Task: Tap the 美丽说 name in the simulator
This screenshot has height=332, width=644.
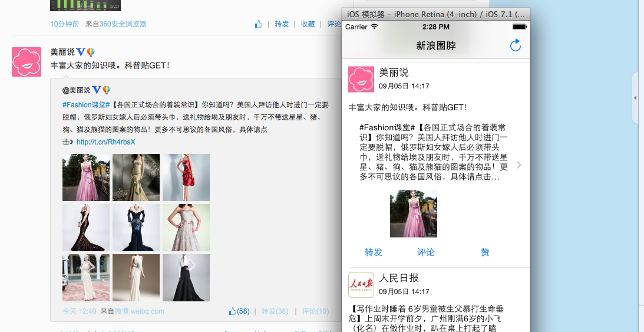Action: 394,73
